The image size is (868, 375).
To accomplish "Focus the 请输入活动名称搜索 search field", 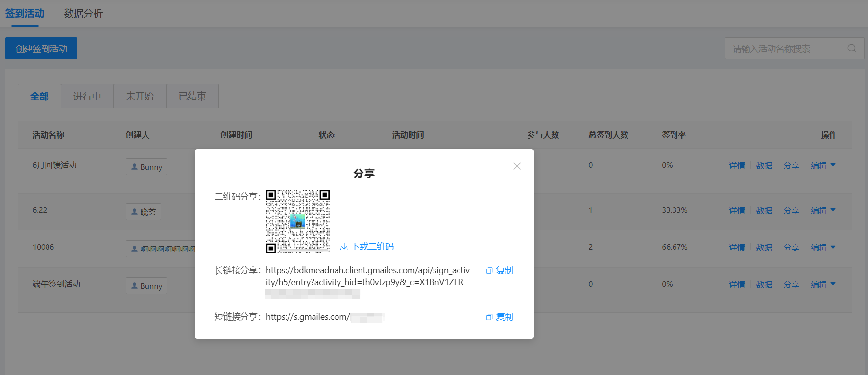I will point(795,49).
